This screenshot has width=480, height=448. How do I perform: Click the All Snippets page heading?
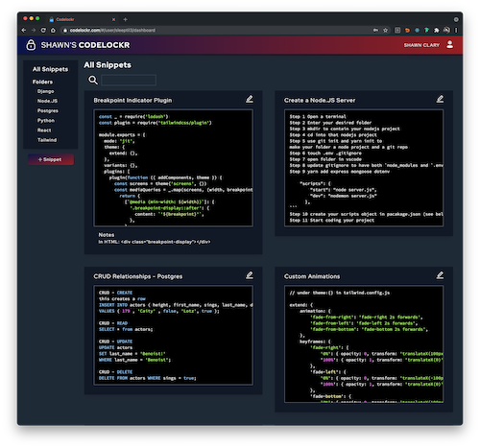108,65
